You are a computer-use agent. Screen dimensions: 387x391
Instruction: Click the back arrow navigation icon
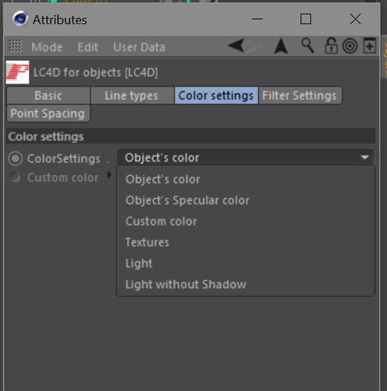click(236, 46)
